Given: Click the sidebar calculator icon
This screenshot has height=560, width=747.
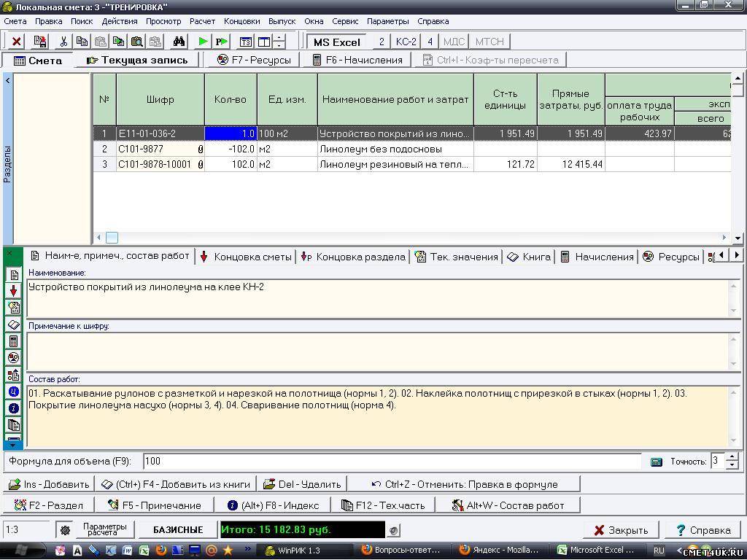Looking at the screenshot, I should (14, 341).
